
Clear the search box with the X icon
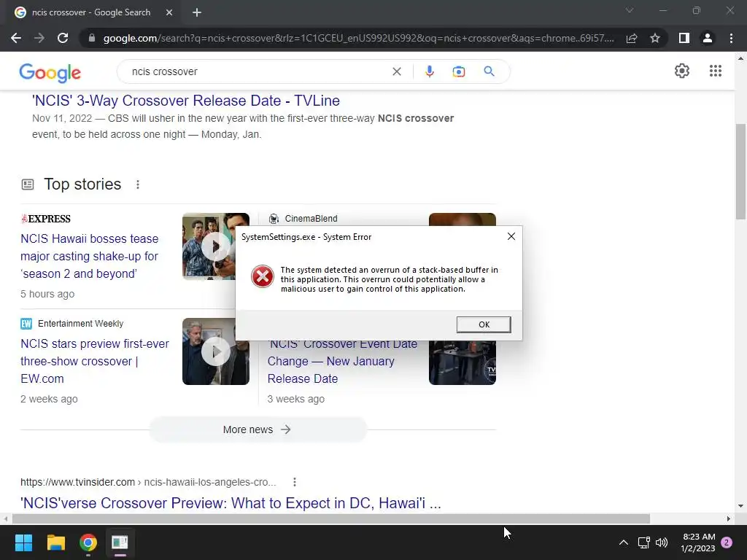[x=396, y=71]
